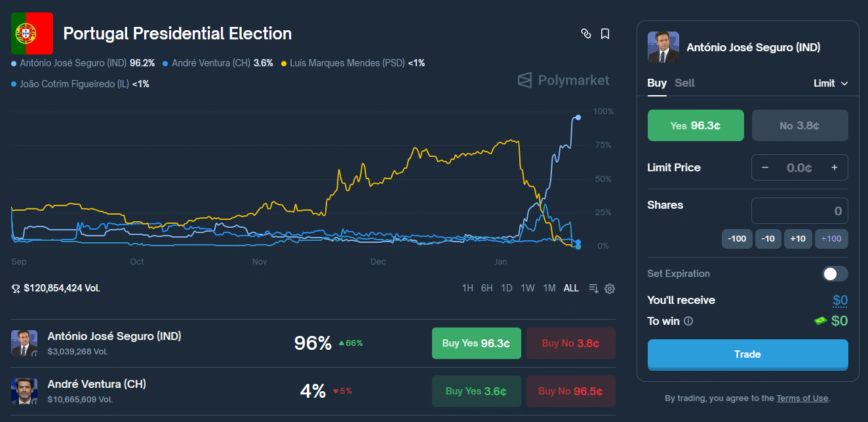Bookmark this Portugal election market
Image resolution: width=868 pixels, height=422 pixels.
605,33
